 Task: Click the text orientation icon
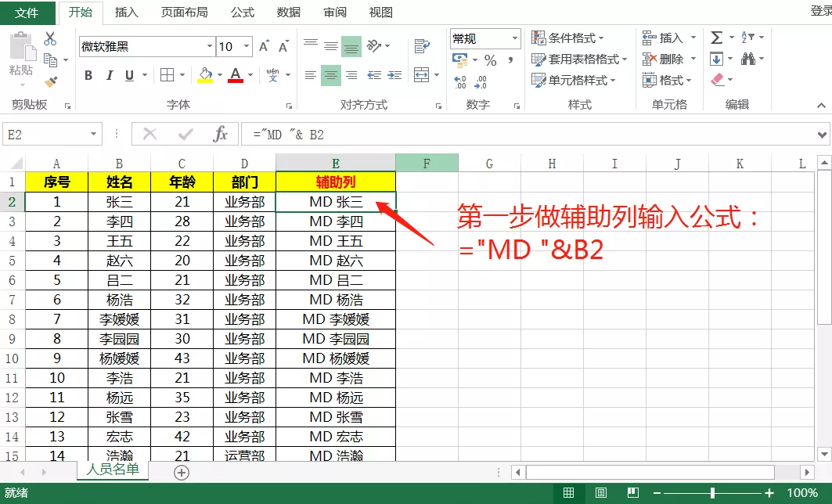[375, 46]
